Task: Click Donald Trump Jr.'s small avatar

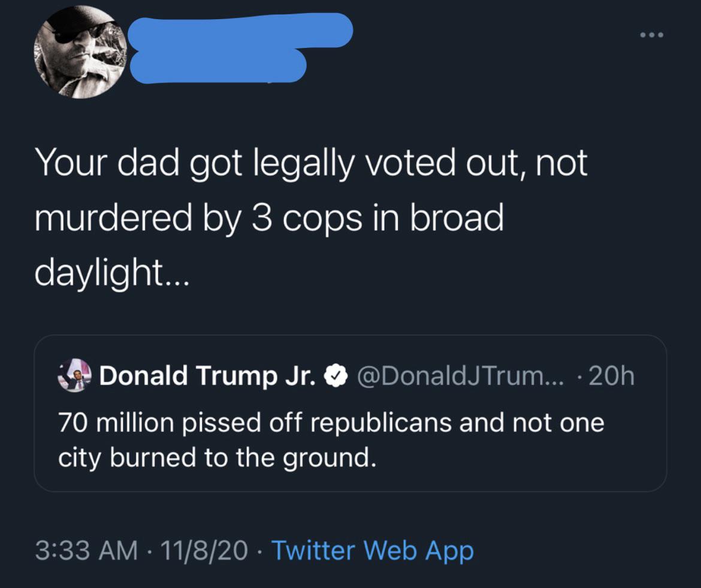Action: [x=72, y=375]
